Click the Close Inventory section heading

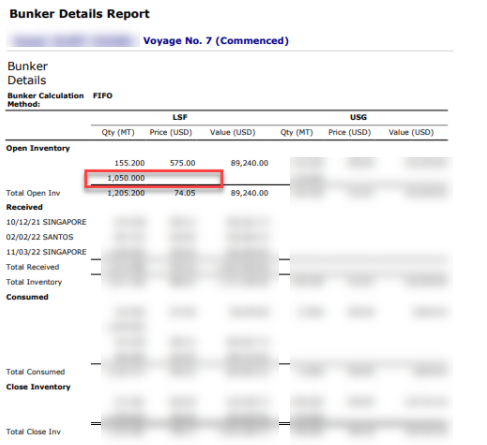click(x=38, y=387)
